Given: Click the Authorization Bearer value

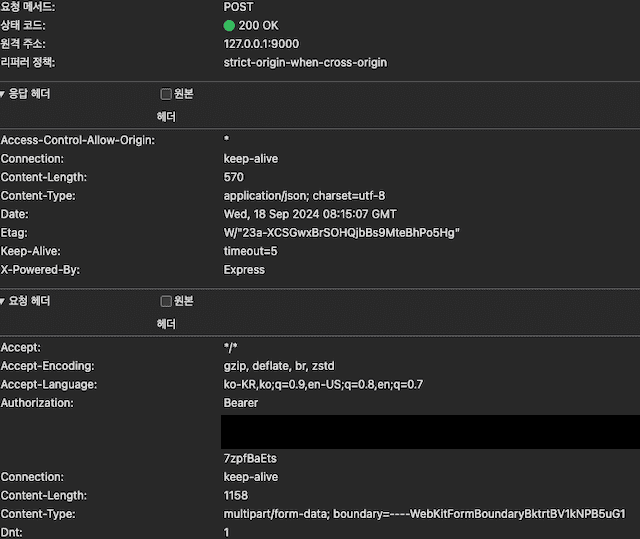Looking at the screenshot, I should point(240,403).
